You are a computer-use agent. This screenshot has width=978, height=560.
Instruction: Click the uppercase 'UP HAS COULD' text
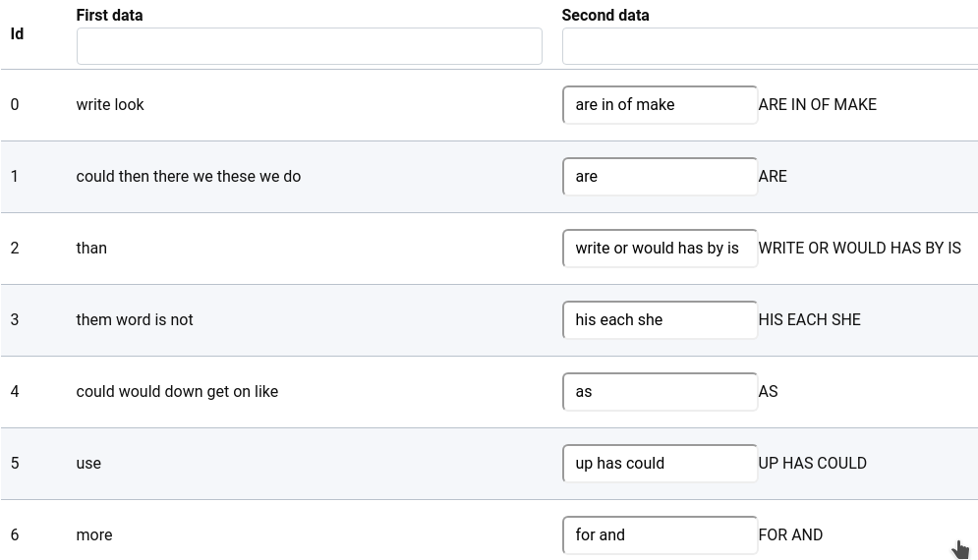812,464
